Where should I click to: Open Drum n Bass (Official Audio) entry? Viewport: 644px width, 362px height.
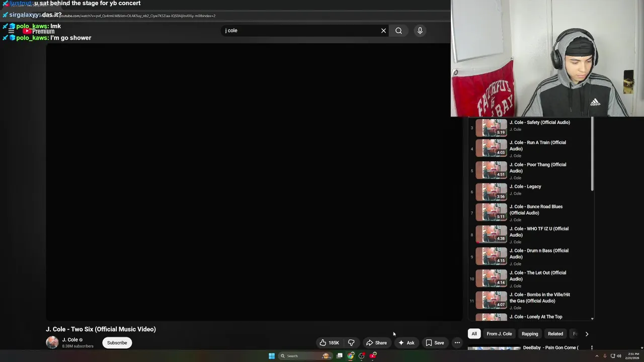coord(529,257)
